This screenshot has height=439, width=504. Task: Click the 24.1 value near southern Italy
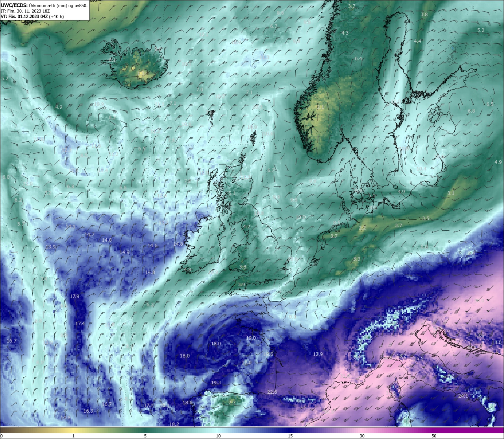point(463,396)
